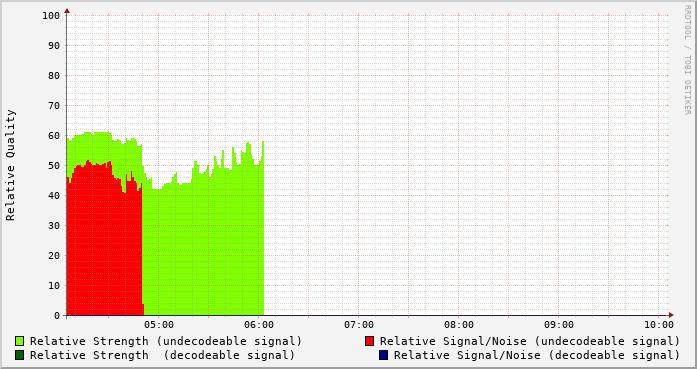The image size is (697, 369).
Task: Select the Relative Strength (undecodeable signal) legend label
Action: coord(166,341)
